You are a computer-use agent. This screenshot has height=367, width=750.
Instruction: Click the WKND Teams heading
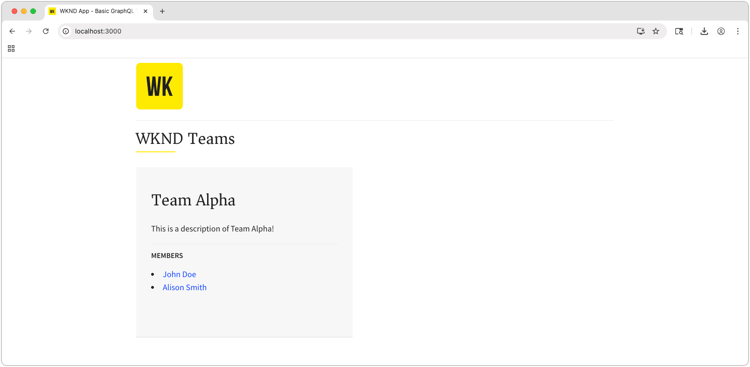coord(185,139)
